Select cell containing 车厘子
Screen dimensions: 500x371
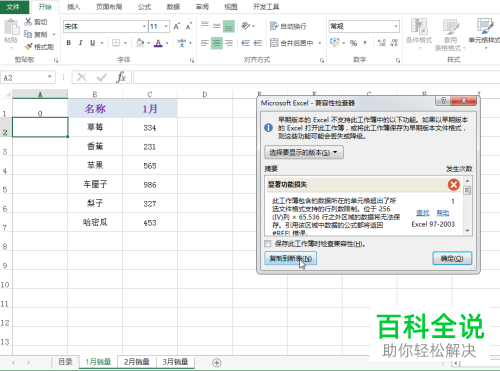pyautogui.click(x=95, y=184)
